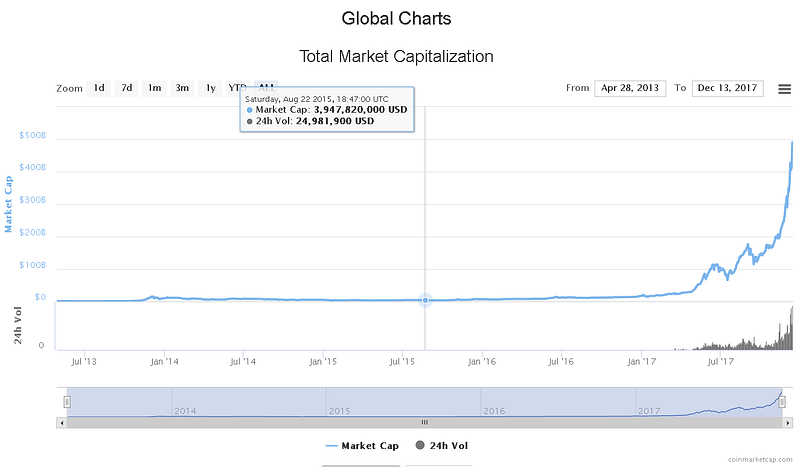Open the coinmarketcap.com credit link

(761, 459)
